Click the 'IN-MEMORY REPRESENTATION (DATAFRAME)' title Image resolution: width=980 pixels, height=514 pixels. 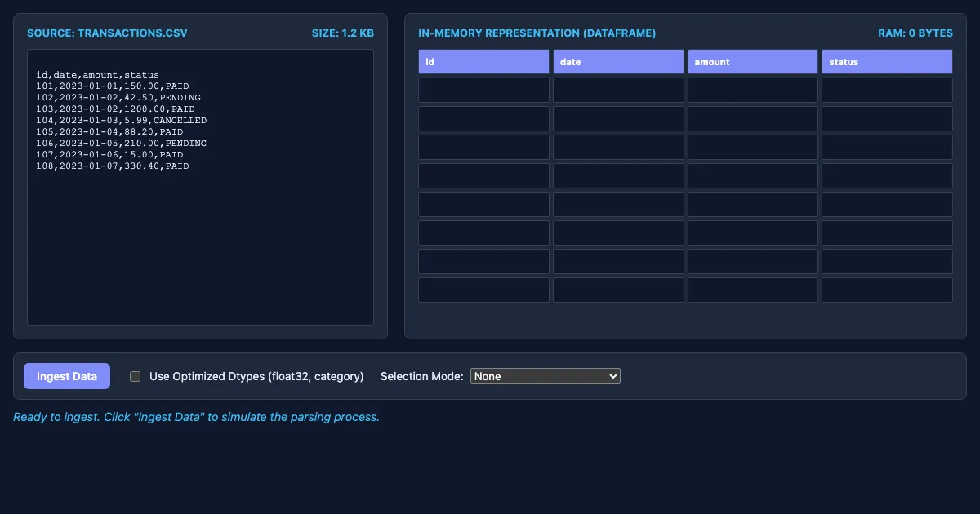click(x=537, y=33)
